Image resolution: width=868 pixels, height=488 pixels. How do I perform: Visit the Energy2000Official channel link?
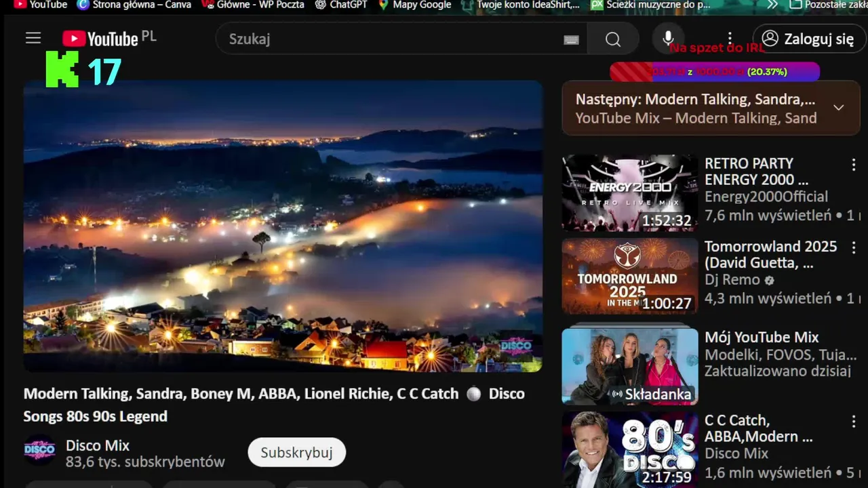pyautogui.click(x=766, y=197)
